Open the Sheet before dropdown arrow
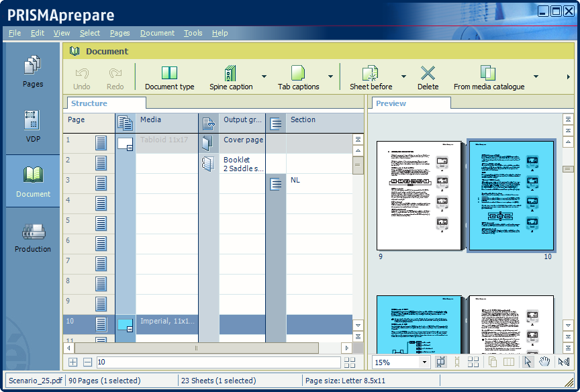This screenshot has width=580, height=392. 403,77
